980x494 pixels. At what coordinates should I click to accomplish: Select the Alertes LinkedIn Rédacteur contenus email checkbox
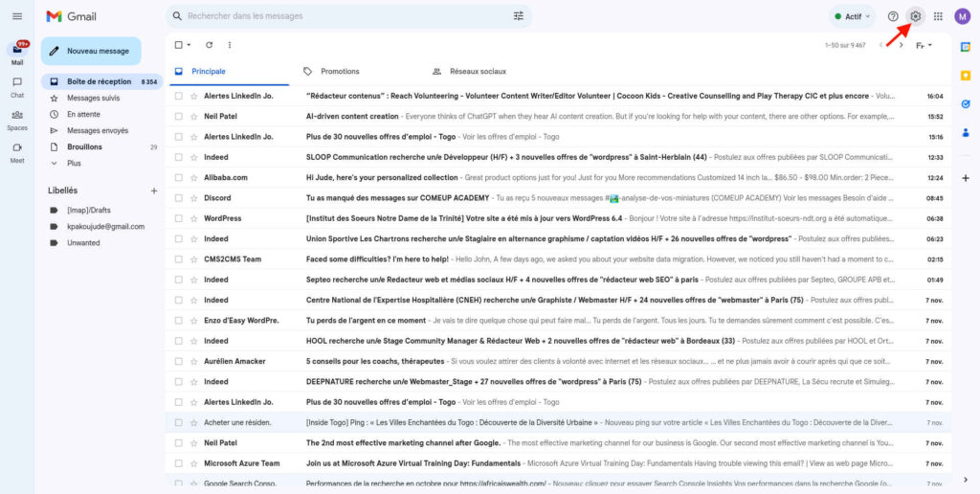pos(179,97)
